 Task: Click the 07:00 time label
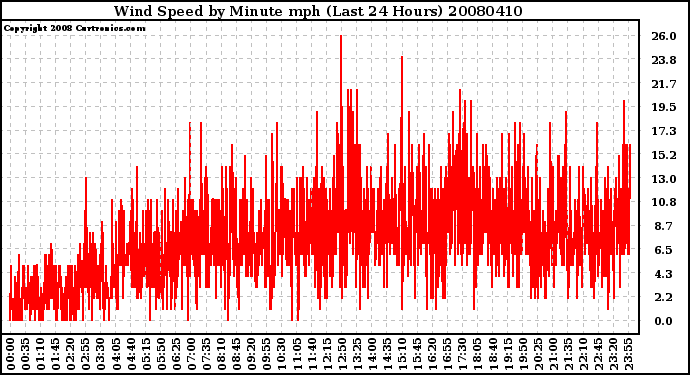[x=191, y=354]
